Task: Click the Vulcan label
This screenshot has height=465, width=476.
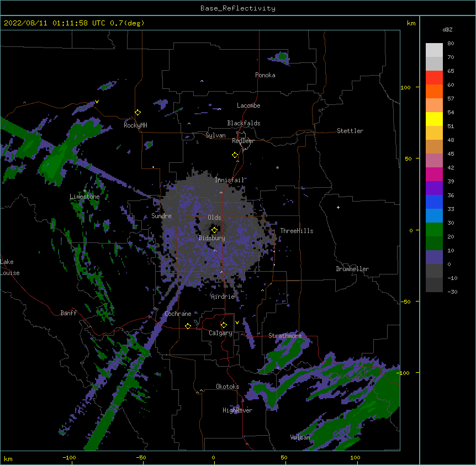Action: (300, 437)
